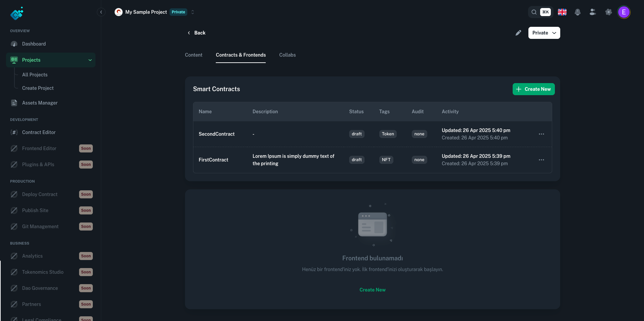
Task: Switch to the Content tab
Action: tap(194, 55)
